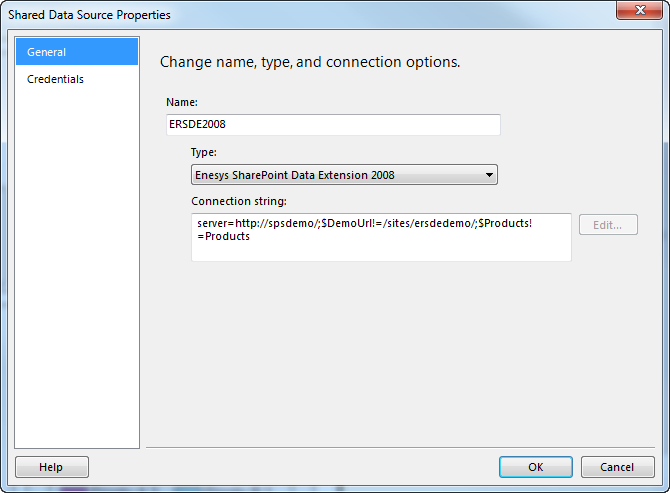Click the "Enesys SharePoint Data Extension 2008" text
670x493 pixels.
point(295,175)
